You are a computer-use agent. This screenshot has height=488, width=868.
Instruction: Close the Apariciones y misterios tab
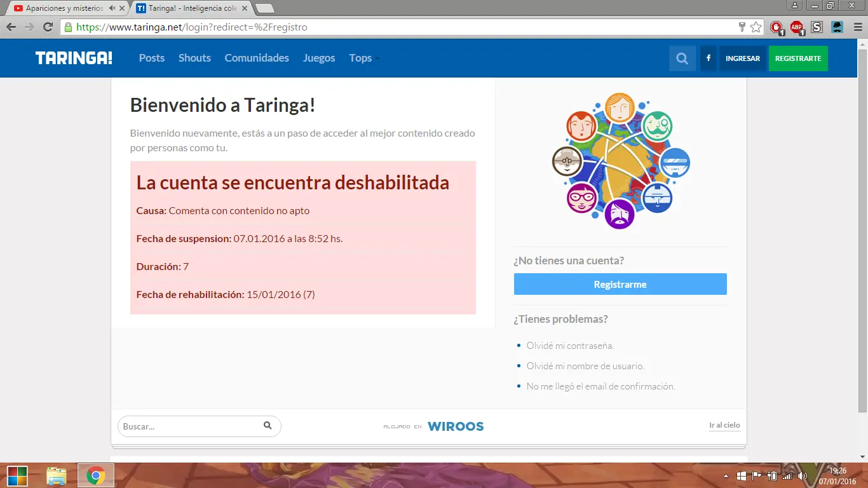[x=122, y=8]
